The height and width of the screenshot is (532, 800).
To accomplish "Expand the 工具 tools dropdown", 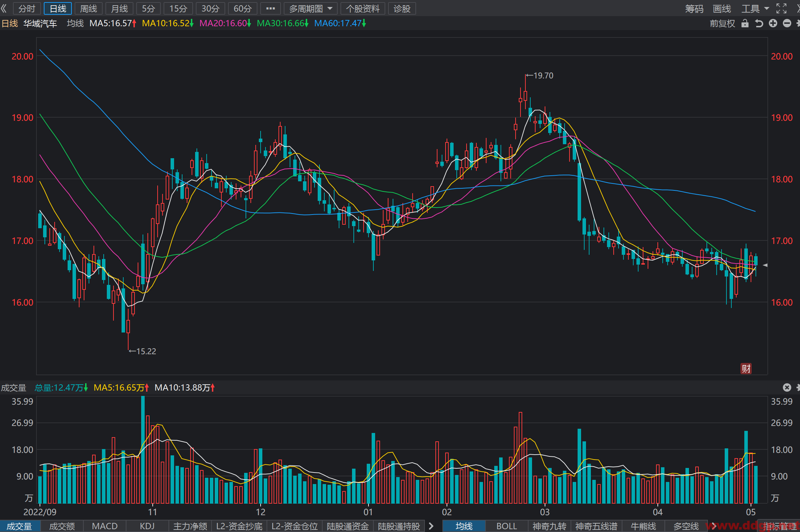I will tap(755, 8).
